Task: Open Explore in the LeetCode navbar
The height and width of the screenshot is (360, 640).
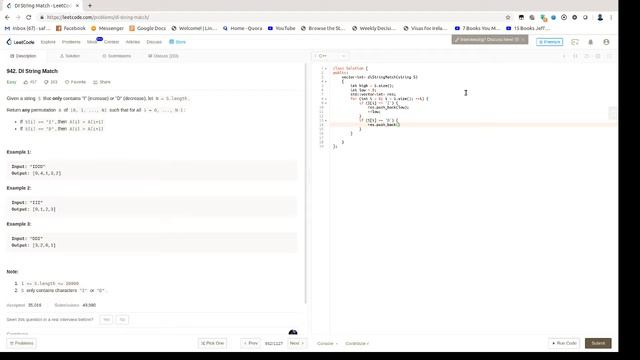Action: coord(48,42)
